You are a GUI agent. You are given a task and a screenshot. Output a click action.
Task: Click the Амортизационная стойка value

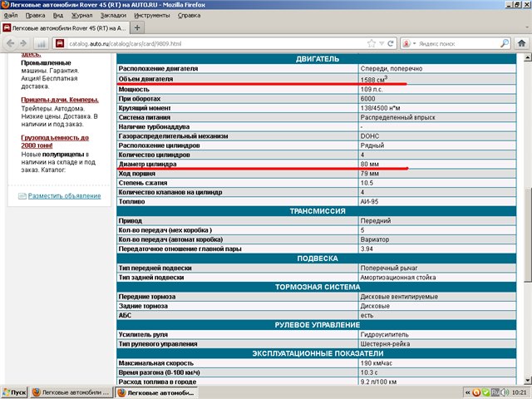[x=397, y=277]
